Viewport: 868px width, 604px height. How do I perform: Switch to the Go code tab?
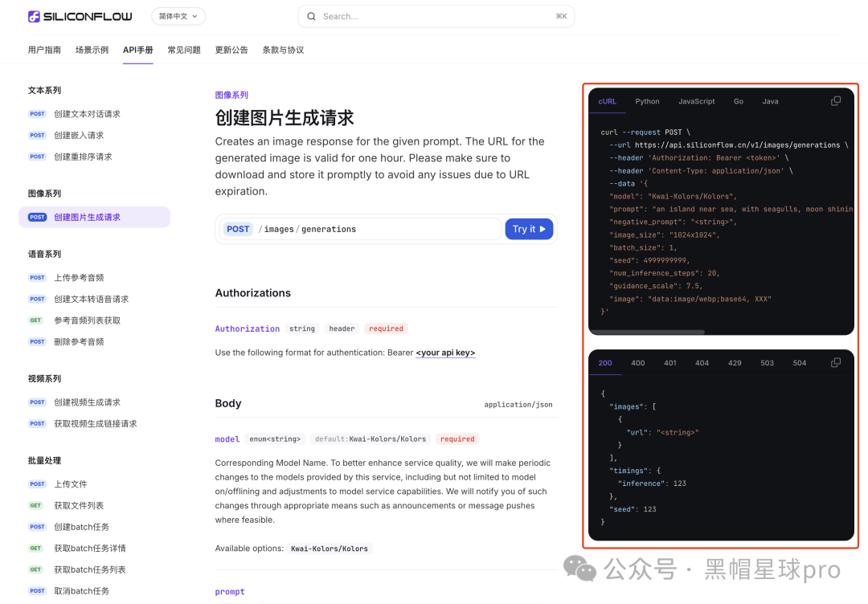pos(739,101)
